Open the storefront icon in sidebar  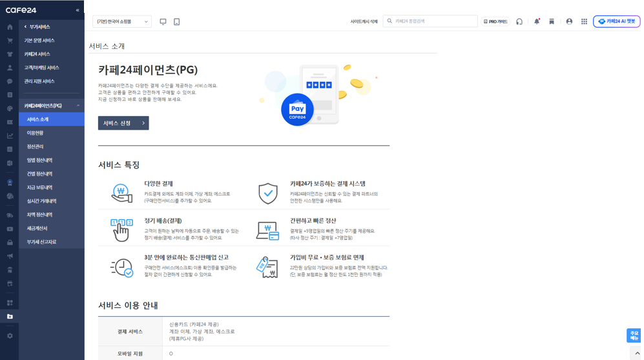(x=10, y=283)
